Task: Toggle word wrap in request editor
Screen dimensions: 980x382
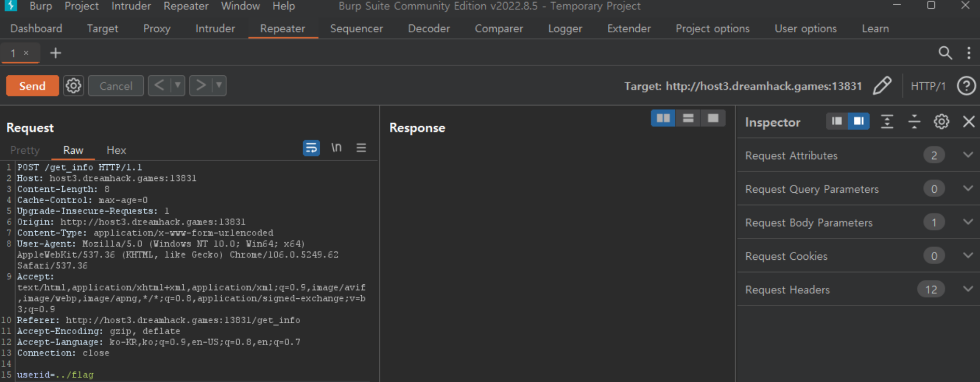Action: pyautogui.click(x=311, y=148)
